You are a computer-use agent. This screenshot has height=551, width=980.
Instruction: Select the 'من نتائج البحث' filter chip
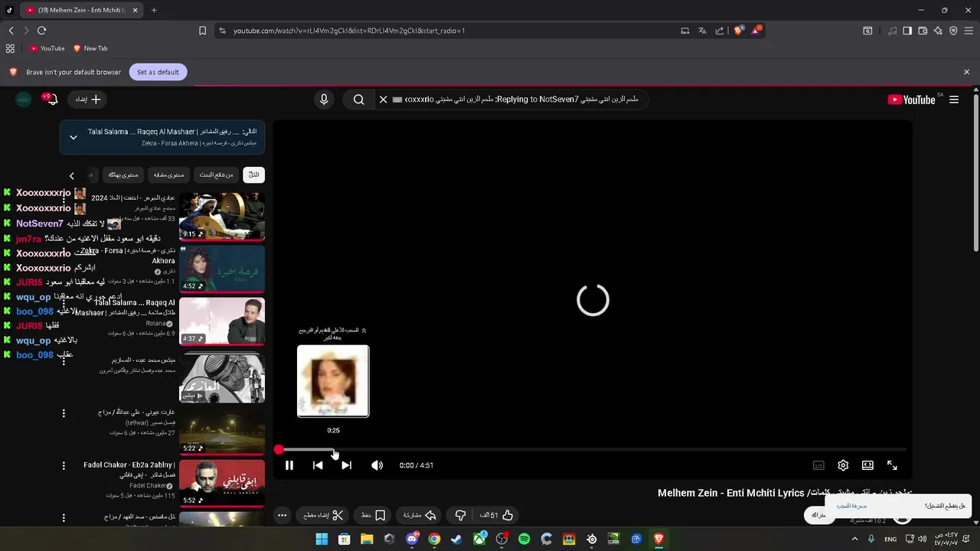[x=216, y=174]
